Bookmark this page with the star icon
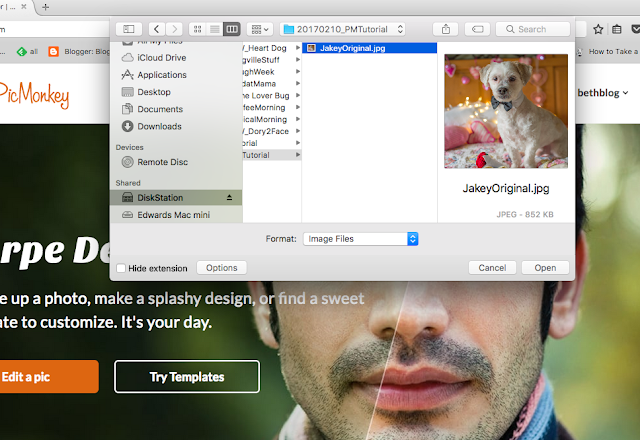The width and height of the screenshot is (640, 440). click(x=598, y=29)
